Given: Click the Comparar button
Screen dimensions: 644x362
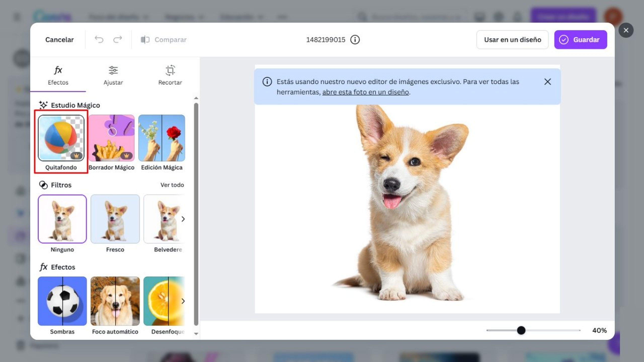Looking at the screenshot, I should [164, 40].
